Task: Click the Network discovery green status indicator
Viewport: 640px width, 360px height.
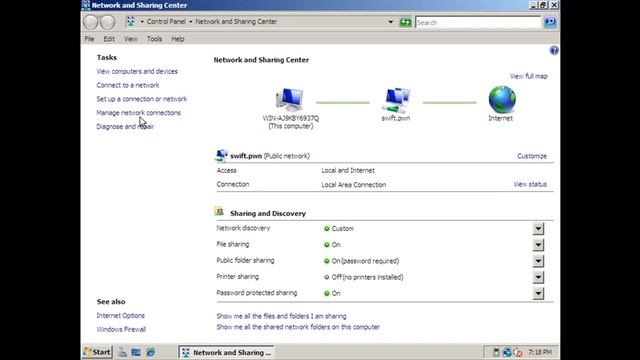Action: tap(327, 229)
